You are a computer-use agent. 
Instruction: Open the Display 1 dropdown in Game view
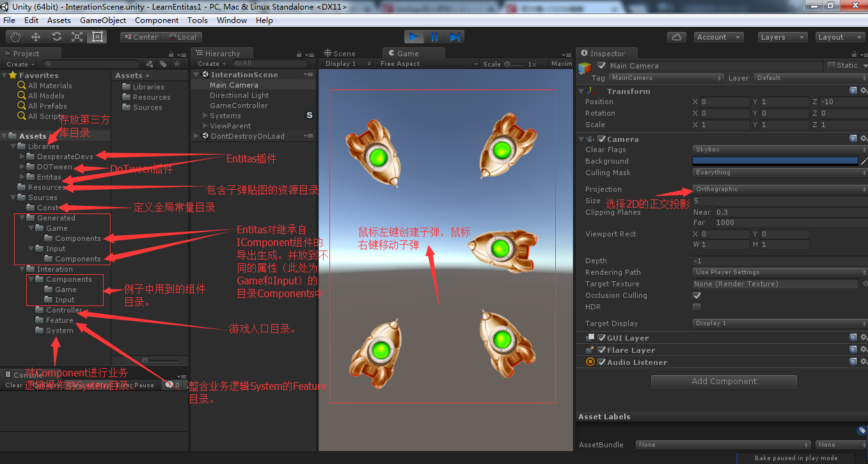click(x=348, y=64)
